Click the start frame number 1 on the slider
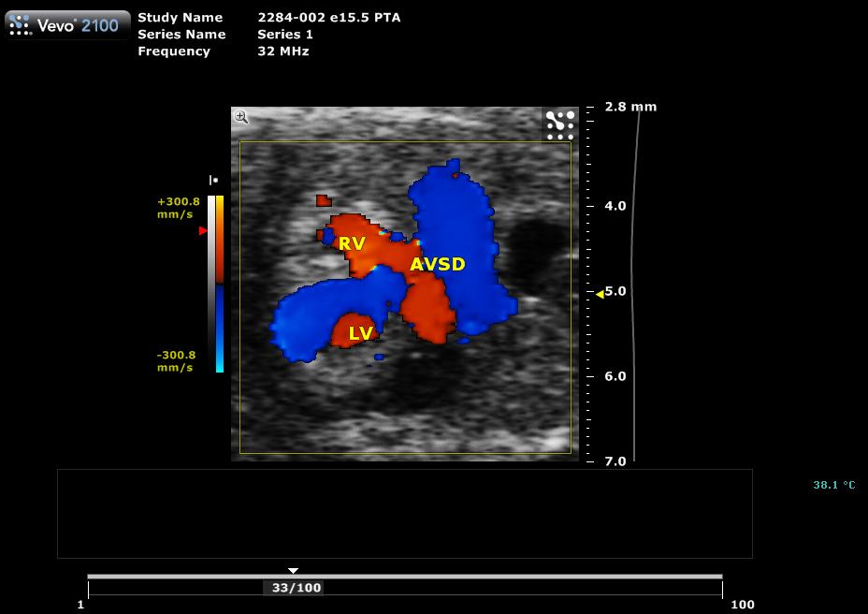 [x=80, y=605]
